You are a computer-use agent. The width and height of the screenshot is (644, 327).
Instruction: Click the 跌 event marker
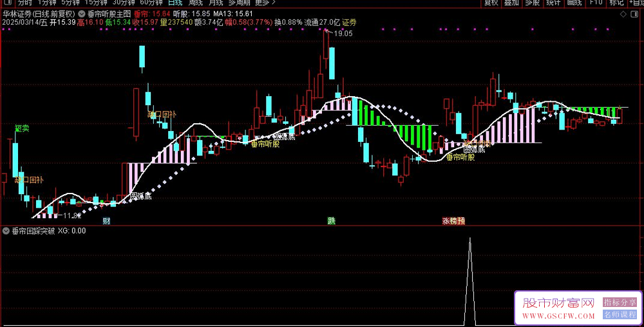click(332, 221)
